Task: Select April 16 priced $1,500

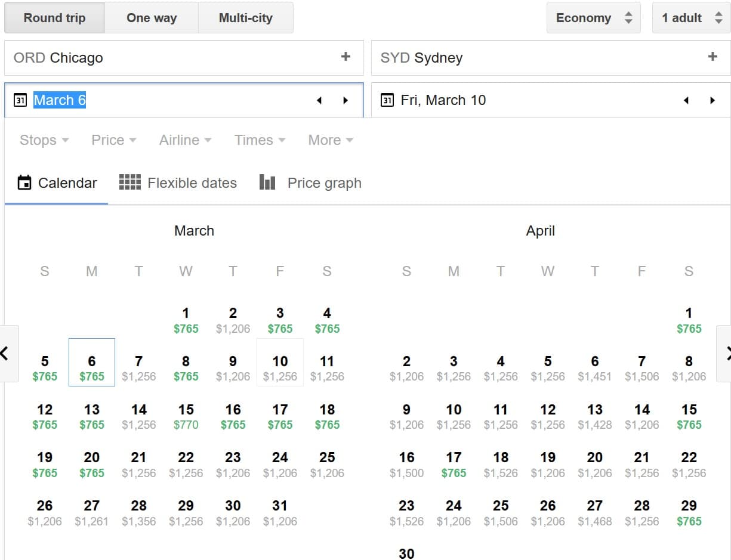Action: pos(406,465)
